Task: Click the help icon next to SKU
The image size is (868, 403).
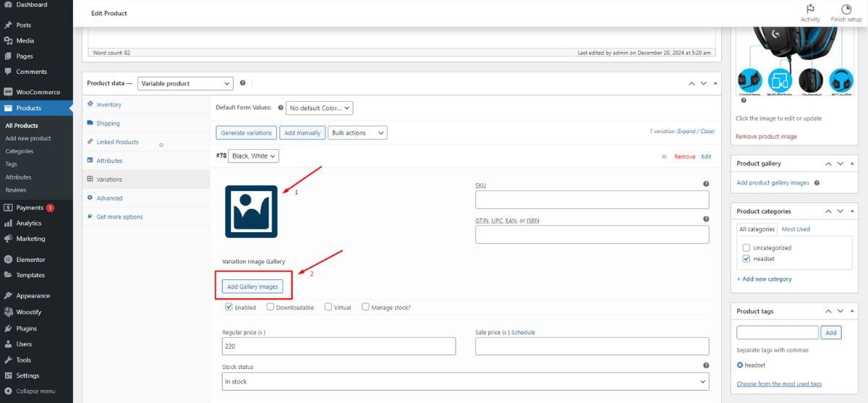Action: point(706,184)
